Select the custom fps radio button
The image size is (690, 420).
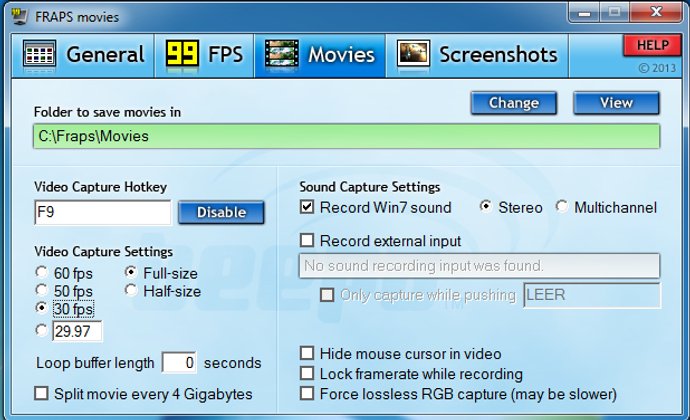pos(41,330)
